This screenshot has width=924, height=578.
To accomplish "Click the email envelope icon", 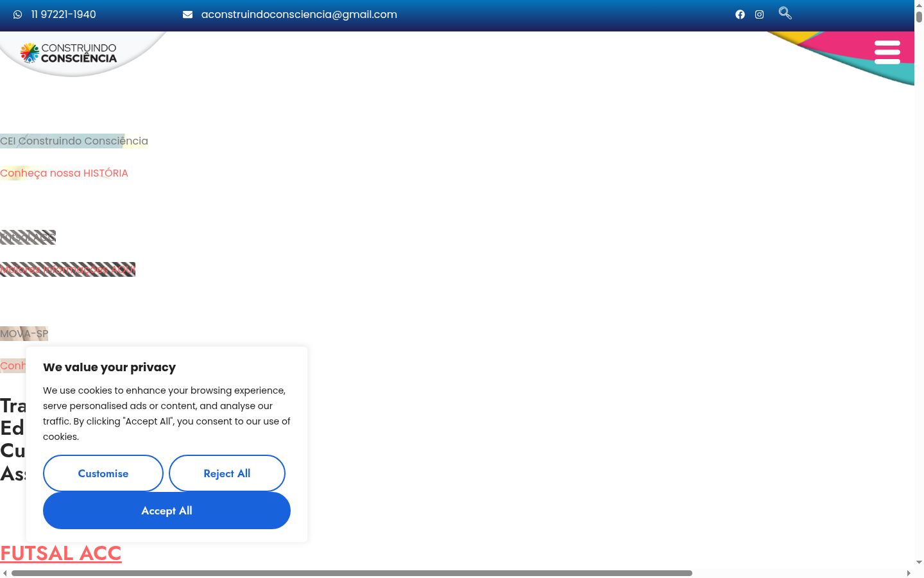I will click(187, 14).
